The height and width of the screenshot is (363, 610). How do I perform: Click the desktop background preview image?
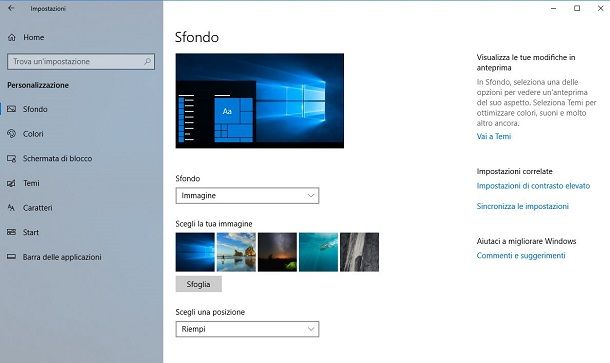[260, 101]
